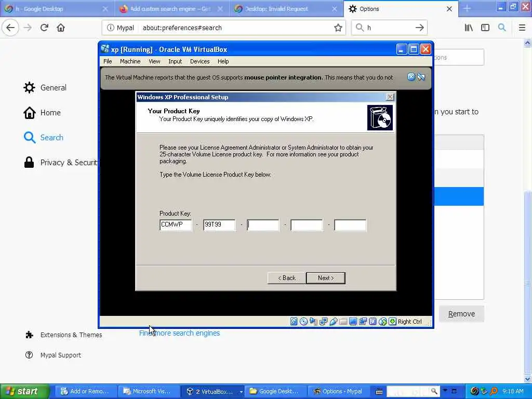Open Microsoft Vis... taskbar item

coord(148,391)
